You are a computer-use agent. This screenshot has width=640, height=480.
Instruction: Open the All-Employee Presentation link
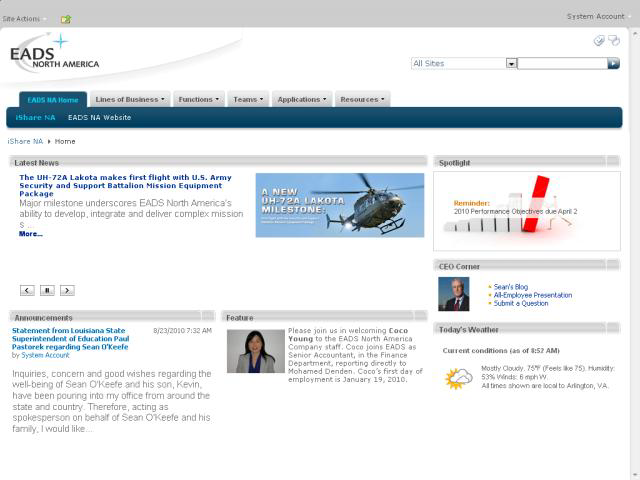coord(533,295)
